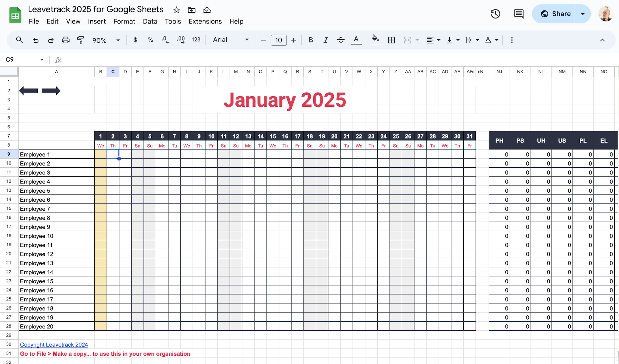The width and height of the screenshot is (619, 364).
Task: Click the redo icon in toolbar
Action: point(50,40)
